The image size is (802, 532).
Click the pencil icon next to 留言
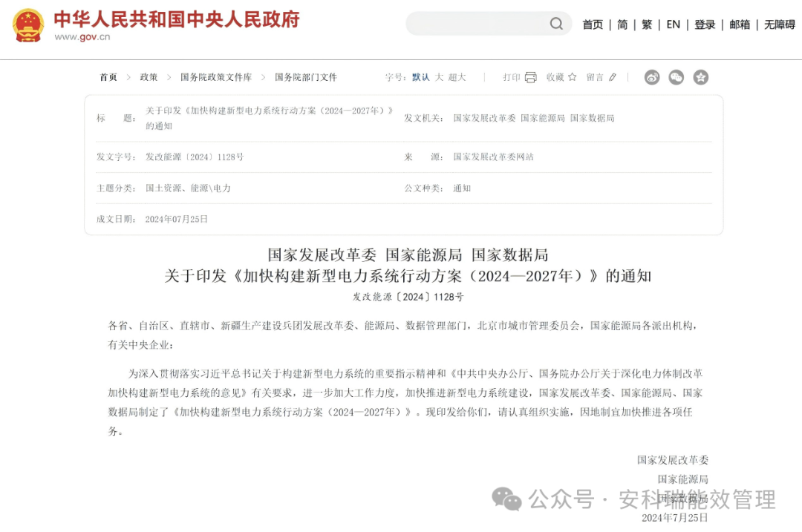613,76
